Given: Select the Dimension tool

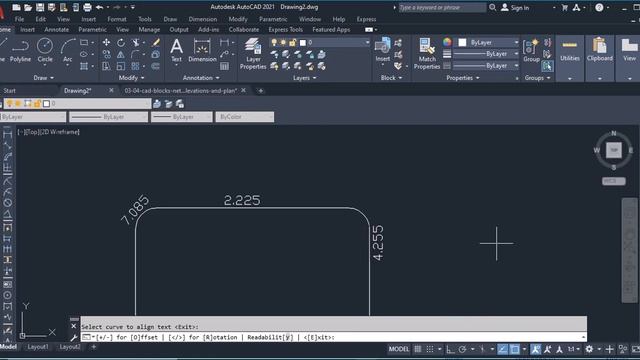Looking at the screenshot, I should point(202,50).
